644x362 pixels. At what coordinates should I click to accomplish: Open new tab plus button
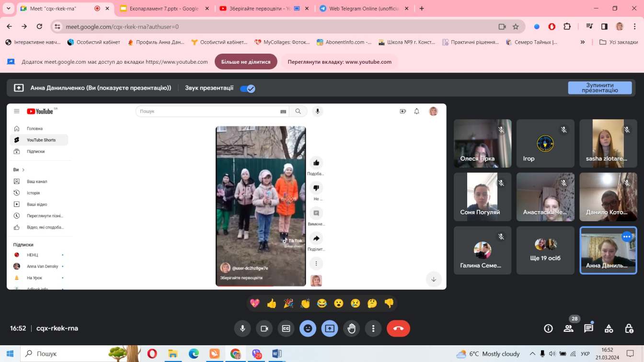[422, 9]
